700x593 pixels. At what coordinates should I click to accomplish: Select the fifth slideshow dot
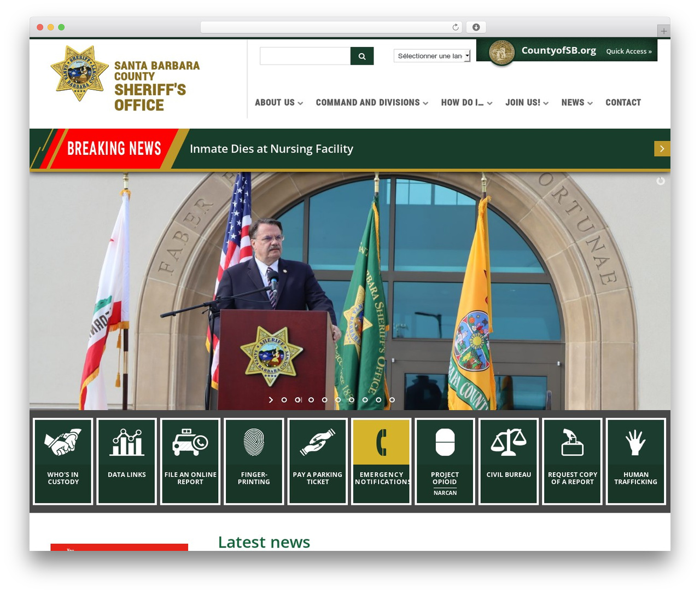click(x=338, y=400)
